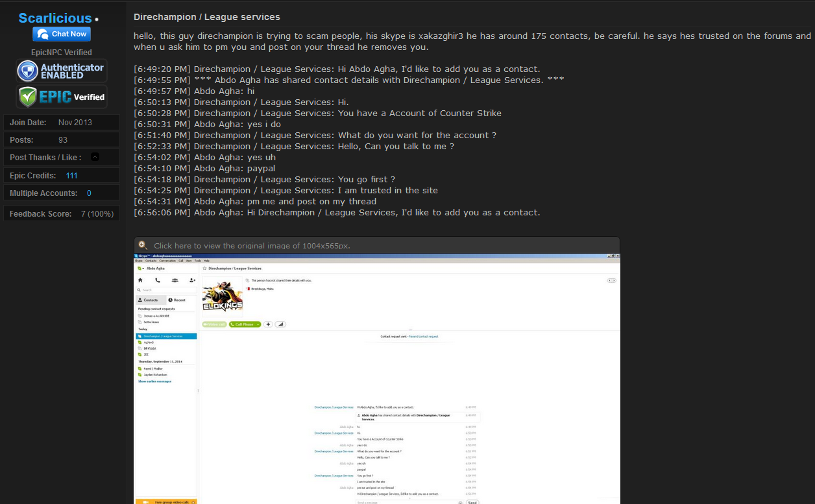Click the Skype call phones icon
Screen dimensions: 815x504
158,280
